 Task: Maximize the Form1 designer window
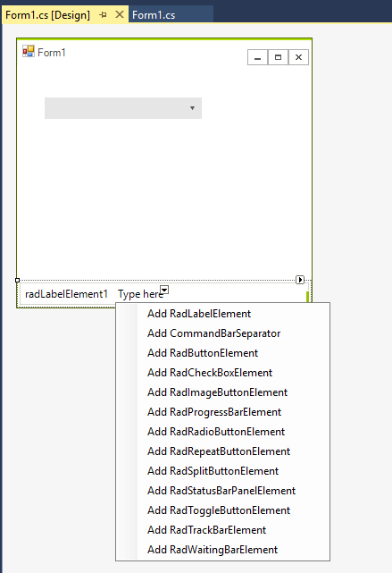click(x=278, y=57)
